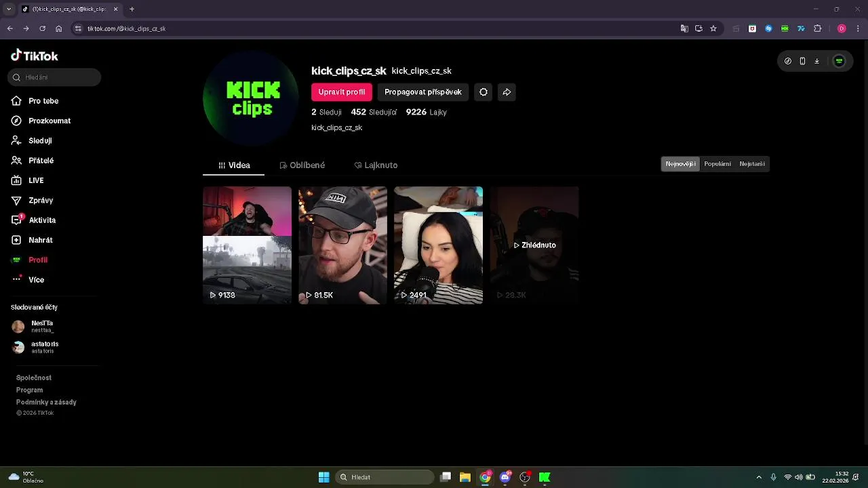This screenshot has width=868, height=488.
Task: Sort videos by Nejstarší
Action: tap(752, 164)
